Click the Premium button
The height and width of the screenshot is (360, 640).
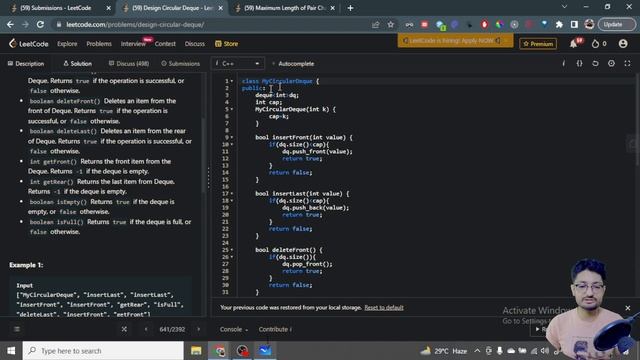pyautogui.click(x=538, y=44)
